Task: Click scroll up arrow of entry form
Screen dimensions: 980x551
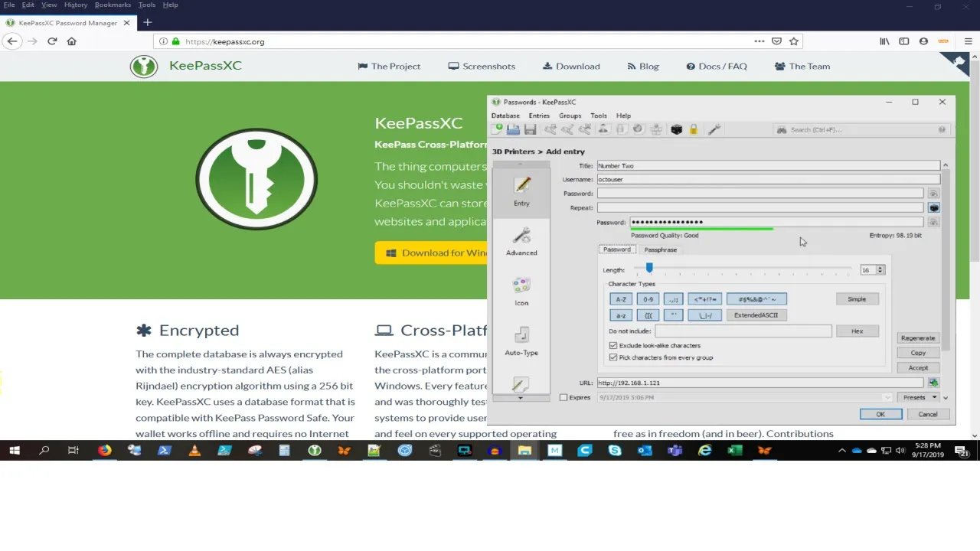Action: point(946,165)
